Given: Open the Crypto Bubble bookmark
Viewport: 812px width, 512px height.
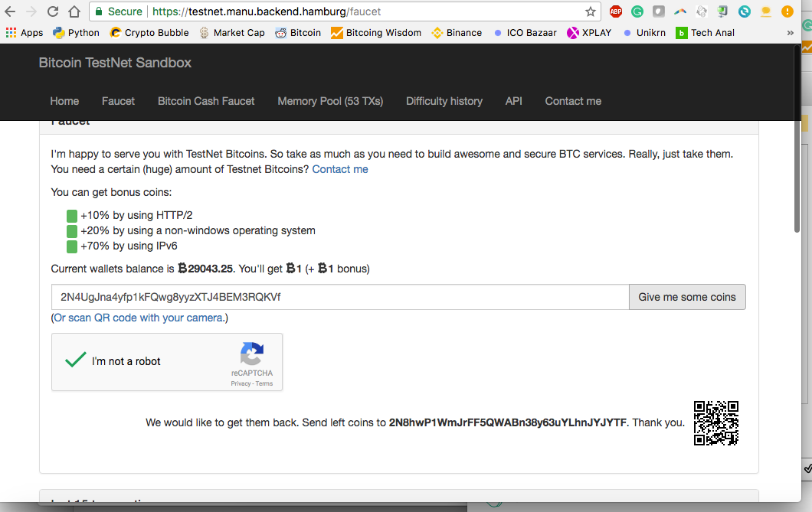Looking at the screenshot, I should pos(149,33).
